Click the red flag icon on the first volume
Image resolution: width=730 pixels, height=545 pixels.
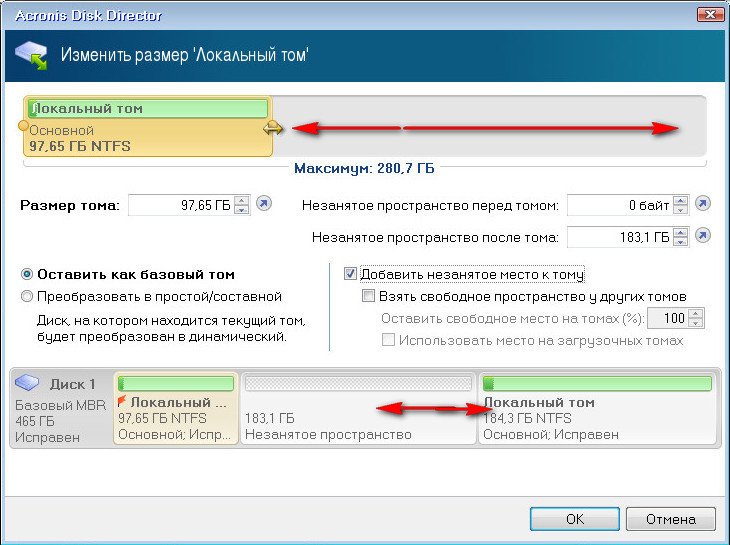click(x=122, y=401)
